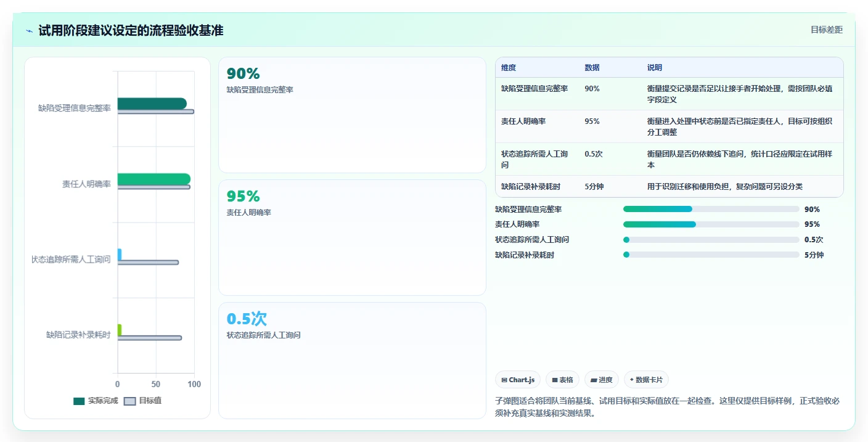This screenshot has width=868, height=442.
Task: Click the 进度 tag chip
Action: pos(602,380)
